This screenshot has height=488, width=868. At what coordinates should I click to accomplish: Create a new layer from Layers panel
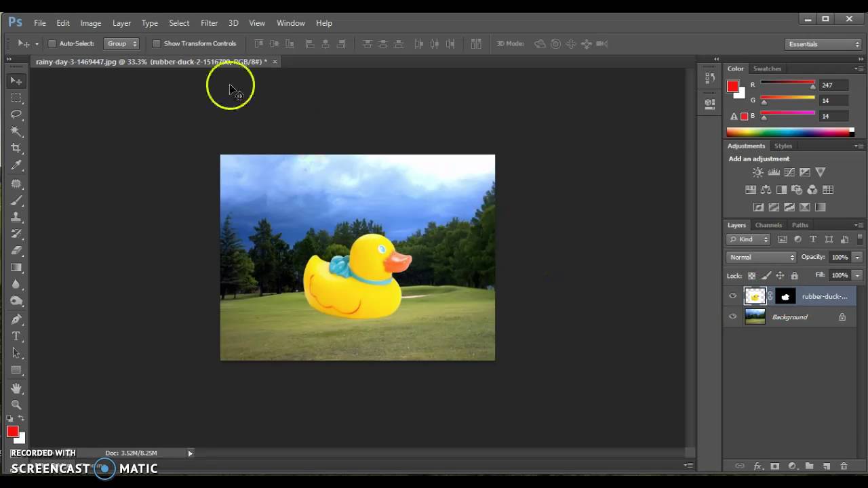827,466
